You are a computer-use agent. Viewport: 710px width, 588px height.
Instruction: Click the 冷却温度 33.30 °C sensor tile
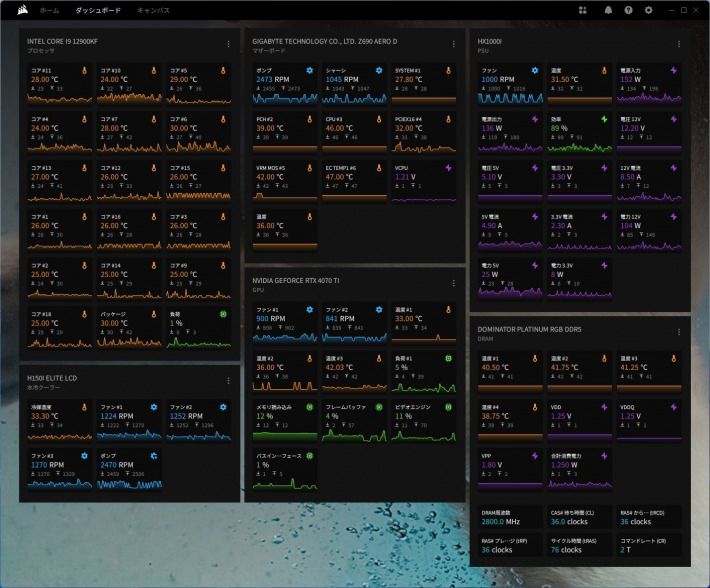tap(58, 420)
